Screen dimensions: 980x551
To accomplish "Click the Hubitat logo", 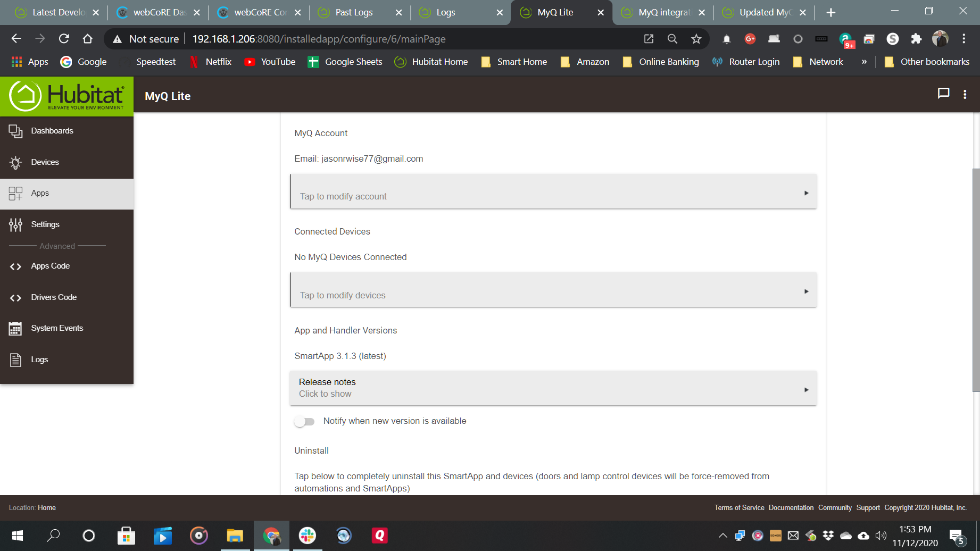I will click(x=67, y=96).
